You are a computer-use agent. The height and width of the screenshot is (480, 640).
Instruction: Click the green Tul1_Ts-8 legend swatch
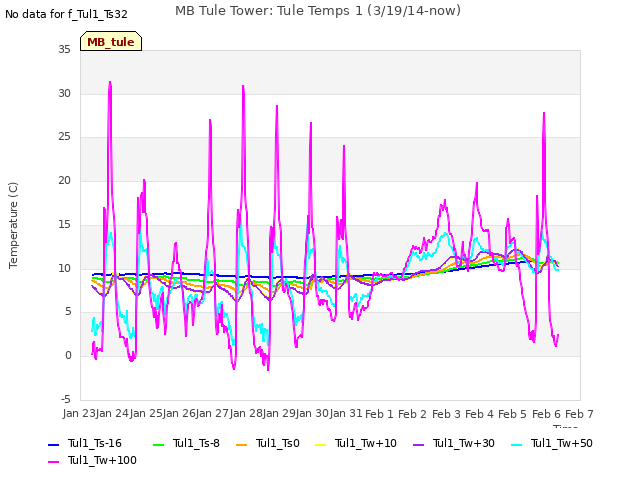point(158,444)
